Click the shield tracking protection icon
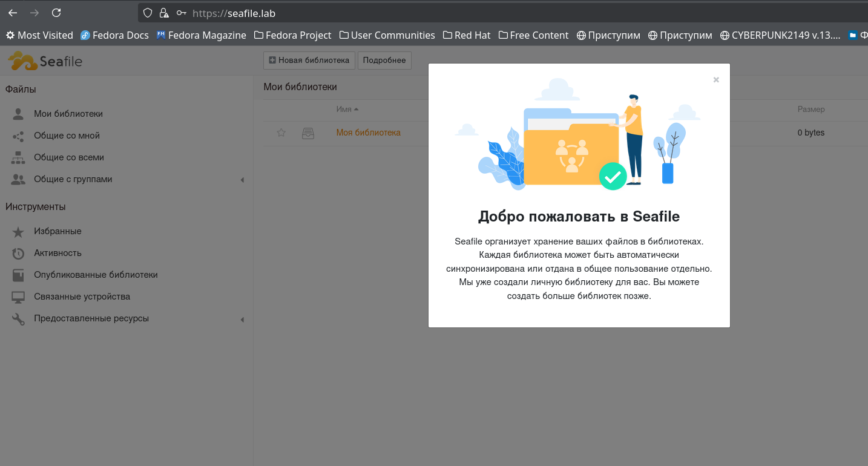The height and width of the screenshot is (466, 868). (147, 13)
